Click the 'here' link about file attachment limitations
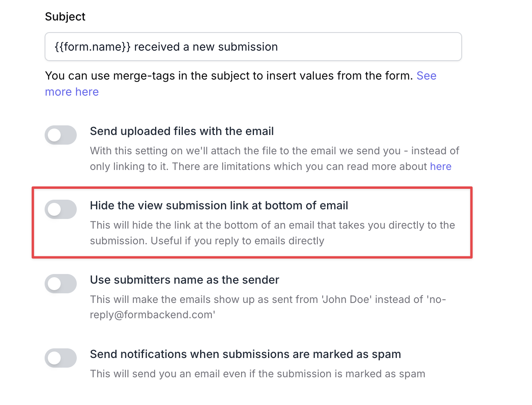 click(441, 166)
